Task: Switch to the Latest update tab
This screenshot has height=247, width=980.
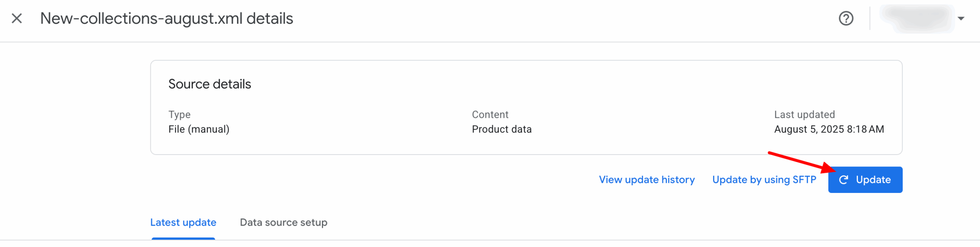Action: 183,222
